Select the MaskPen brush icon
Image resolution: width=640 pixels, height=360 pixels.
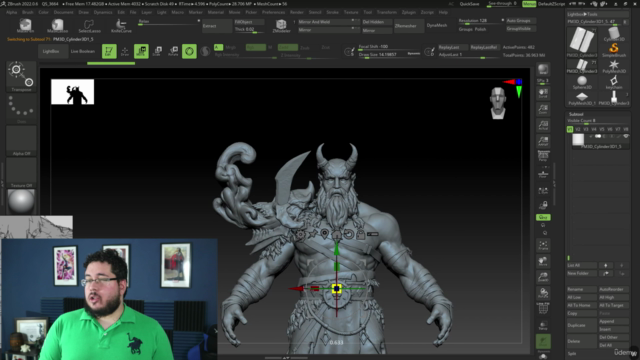tap(25, 25)
